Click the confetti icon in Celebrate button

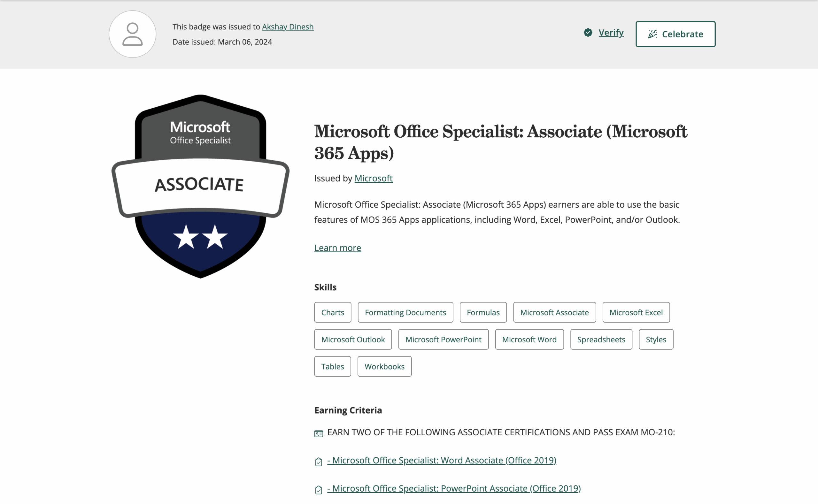[x=652, y=34]
